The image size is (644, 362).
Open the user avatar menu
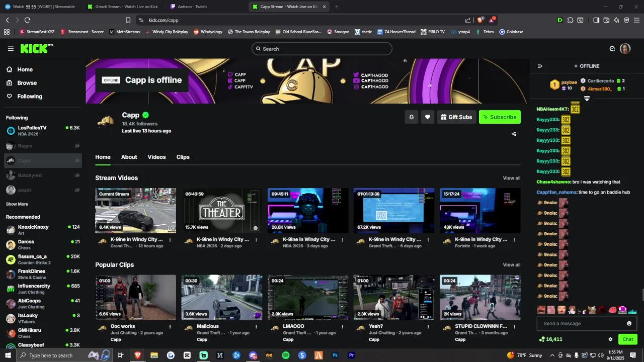625,49
